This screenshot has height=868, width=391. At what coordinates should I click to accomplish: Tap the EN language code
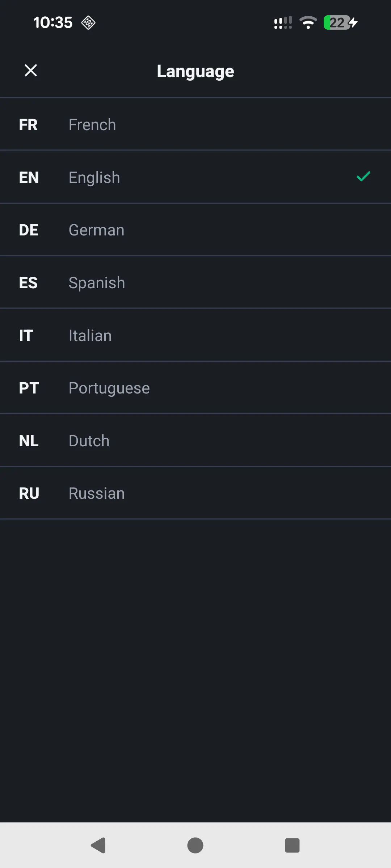tap(29, 178)
